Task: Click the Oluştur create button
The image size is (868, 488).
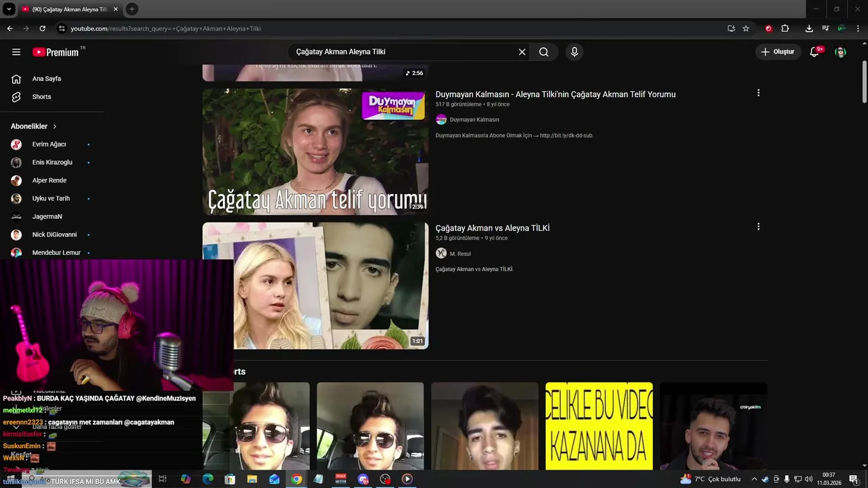Action: (778, 52)
